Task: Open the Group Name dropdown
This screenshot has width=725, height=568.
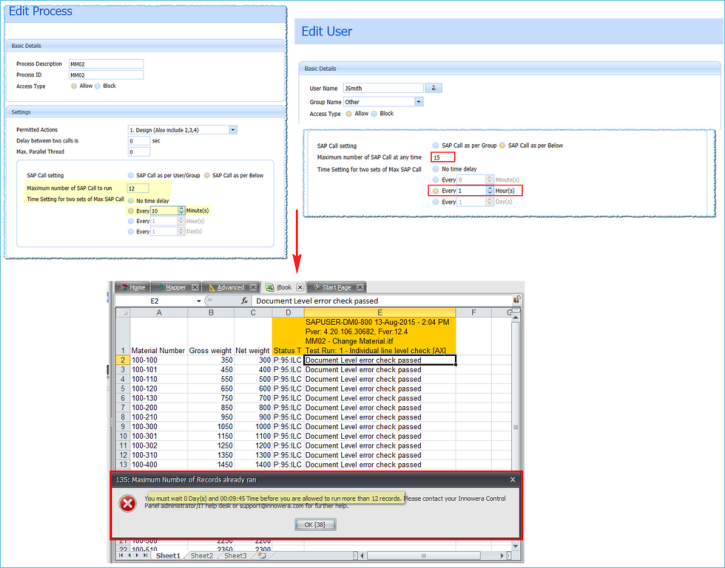Action: (x=418, y=102)
